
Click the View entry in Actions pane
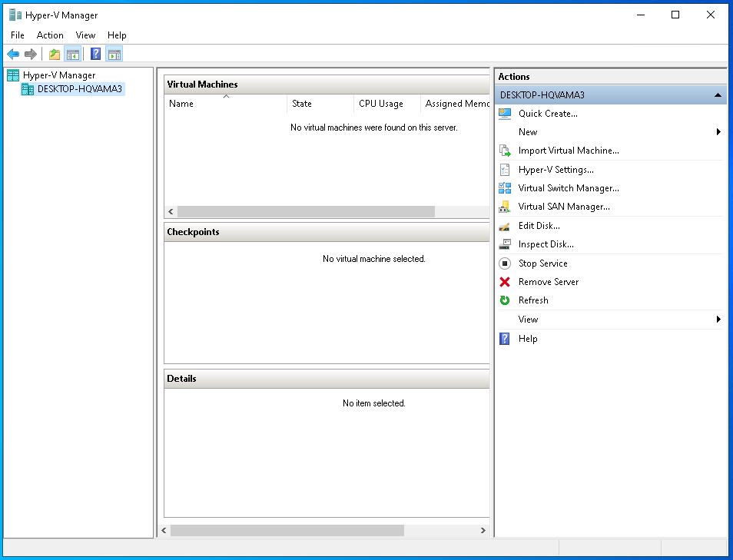[528, 320]
